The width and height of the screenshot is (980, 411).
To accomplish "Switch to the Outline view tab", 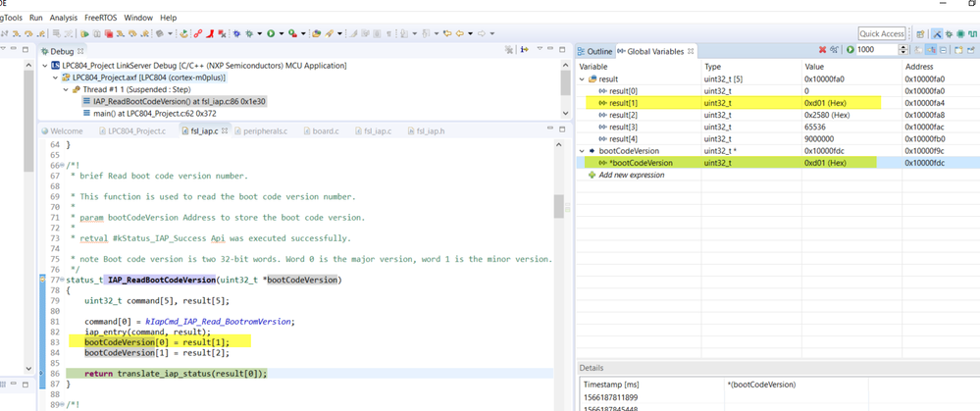I will pos(599,51).
